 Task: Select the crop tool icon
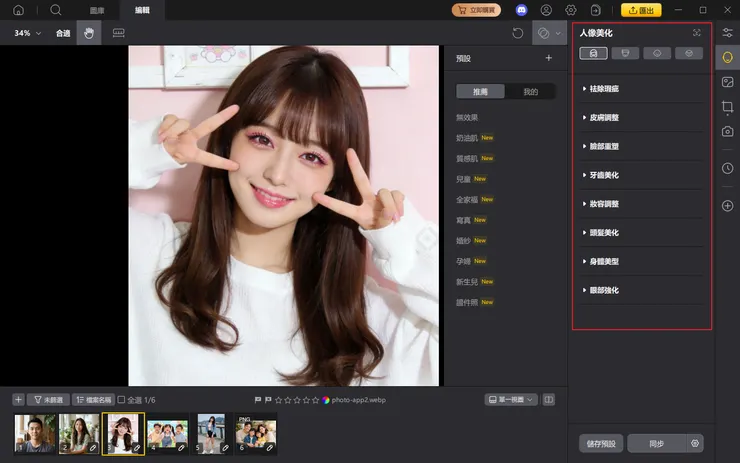pos(727,107)
